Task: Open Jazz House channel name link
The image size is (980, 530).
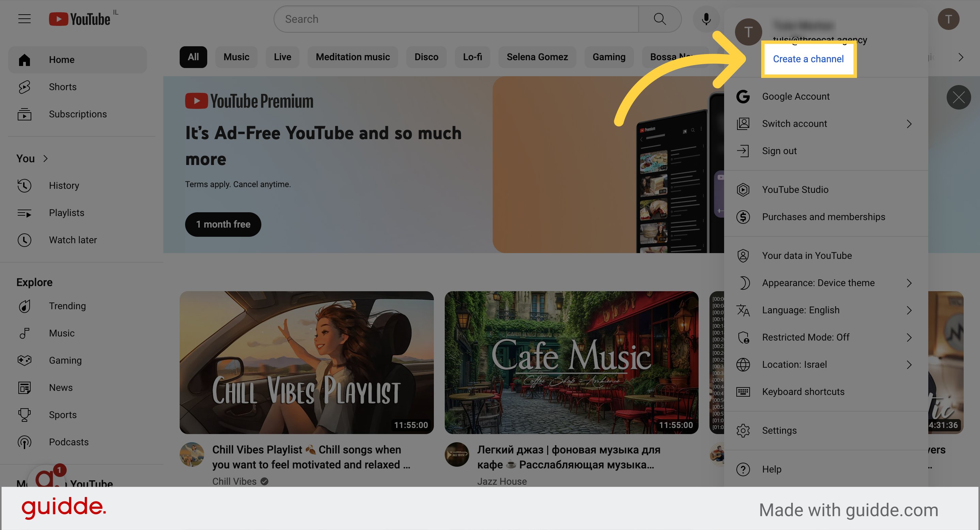Action: pyautogui.click(x=502, y=481)
